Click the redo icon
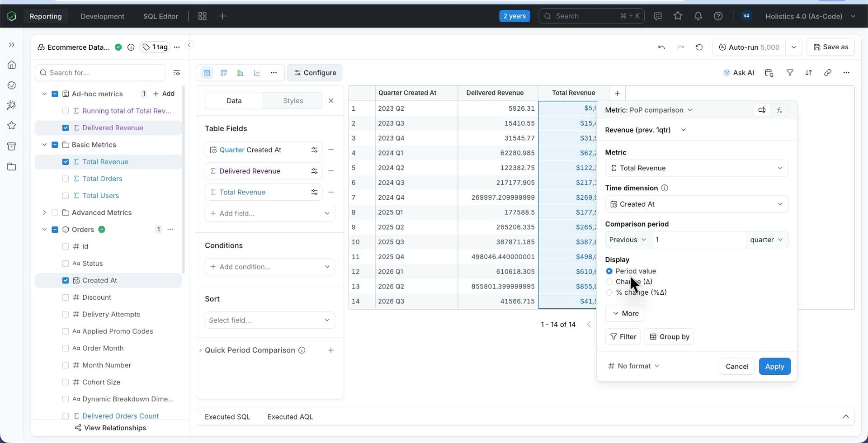 pyautogui.click(x=680, y=47)
